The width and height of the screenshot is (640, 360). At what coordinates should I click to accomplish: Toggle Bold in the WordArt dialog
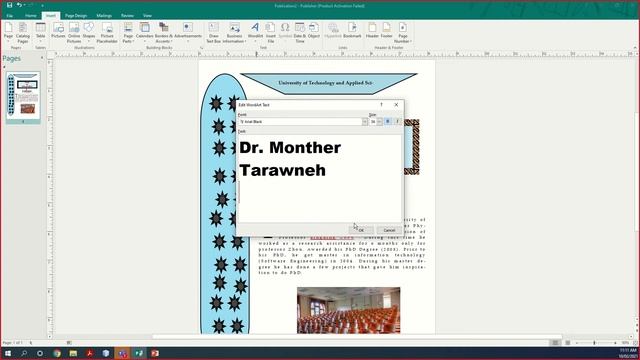click(x=388, y=122)
